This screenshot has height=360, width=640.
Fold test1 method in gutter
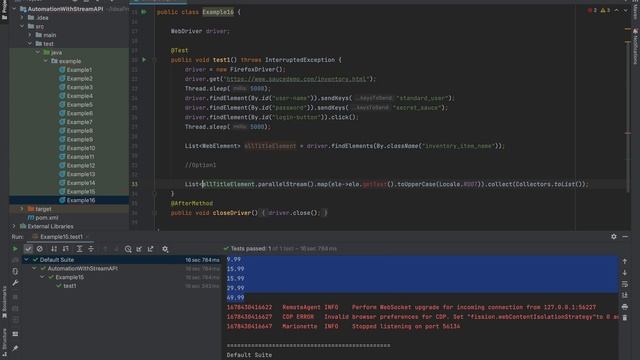point(154,60)
